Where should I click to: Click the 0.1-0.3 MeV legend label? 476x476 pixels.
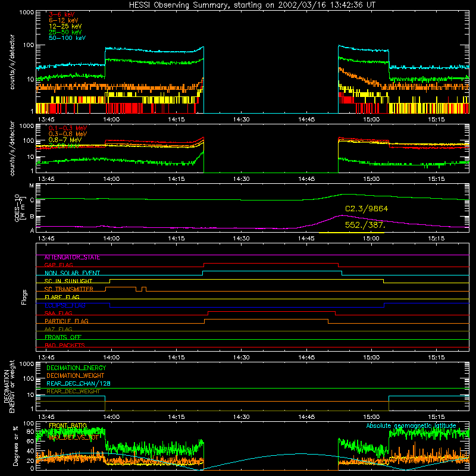[x=68, y=128]
